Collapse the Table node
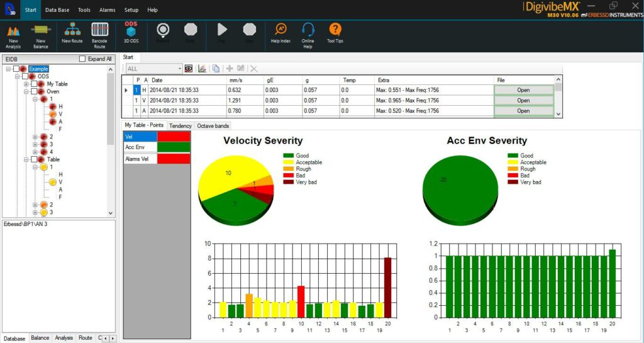 pos(26,159)
